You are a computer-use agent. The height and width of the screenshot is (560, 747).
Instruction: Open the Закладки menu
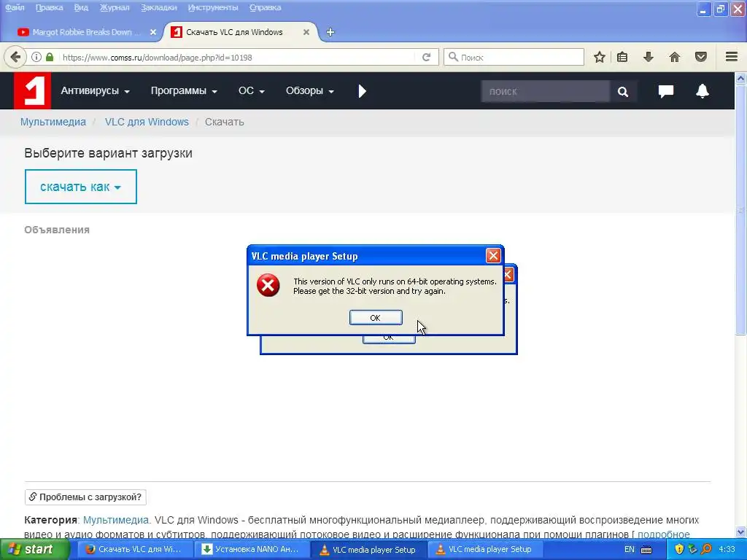pos(158,7)
